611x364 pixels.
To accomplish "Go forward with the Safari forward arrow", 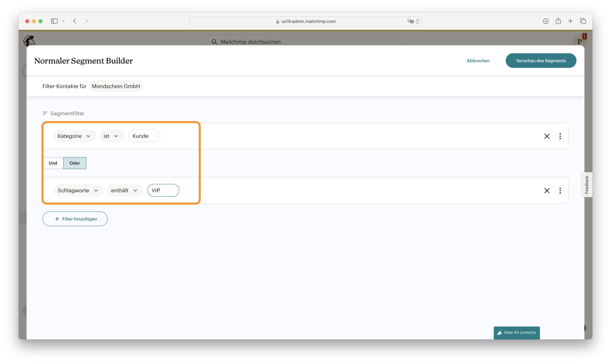I will [x=86, y=21].
